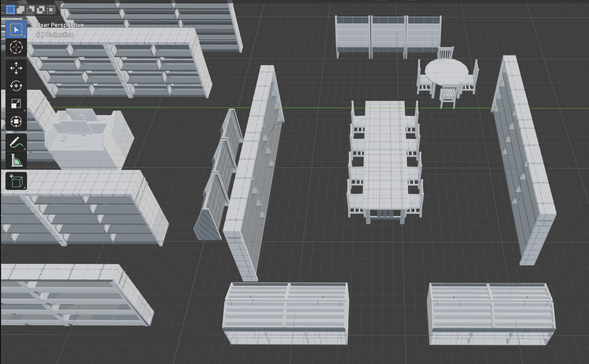
Task: Switch selection mode to extend
Action: pos(21,10)
